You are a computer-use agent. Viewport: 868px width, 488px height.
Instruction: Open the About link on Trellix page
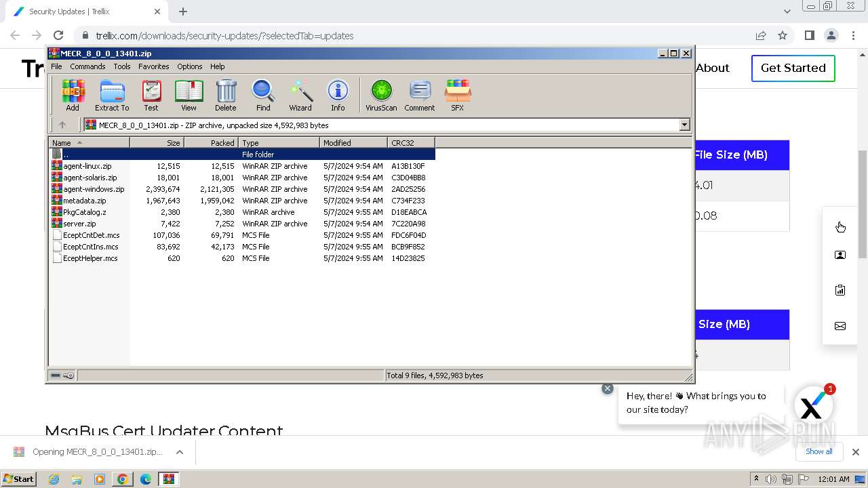click(x=713, y=68)
